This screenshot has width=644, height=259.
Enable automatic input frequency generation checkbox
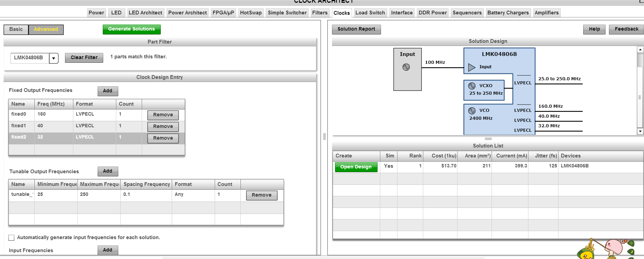[x=11, y=238]
